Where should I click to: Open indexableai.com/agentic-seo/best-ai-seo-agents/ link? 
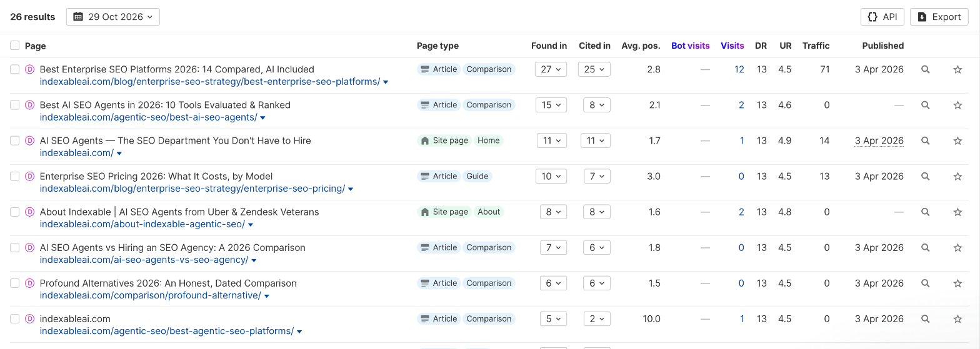click(x=148, y=117)
